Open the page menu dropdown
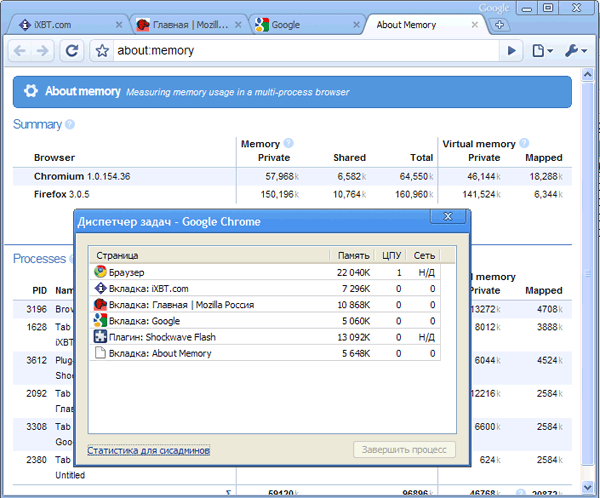Screen dimensions: 600x498 pyautogui.click(x=543, y=51)
